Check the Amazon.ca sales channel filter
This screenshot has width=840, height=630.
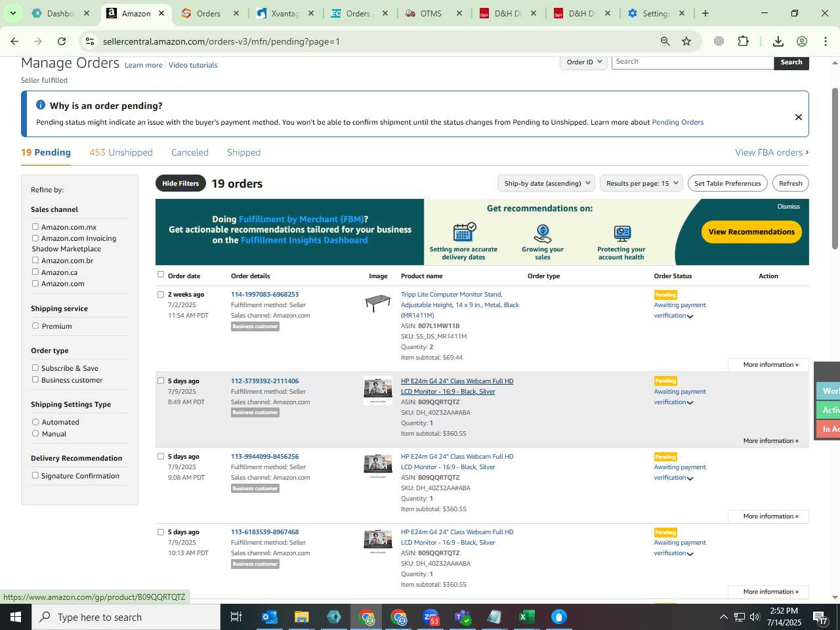coord(35,272)
